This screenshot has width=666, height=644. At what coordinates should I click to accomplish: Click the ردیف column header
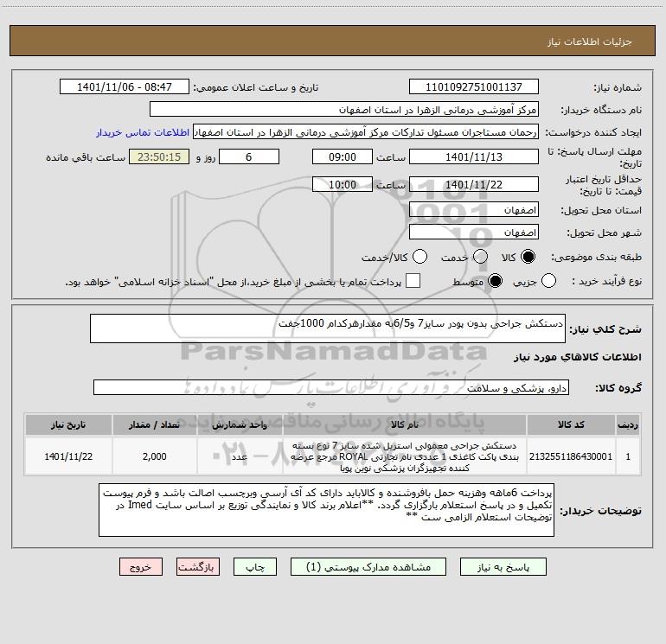click(x=628, y=425)
